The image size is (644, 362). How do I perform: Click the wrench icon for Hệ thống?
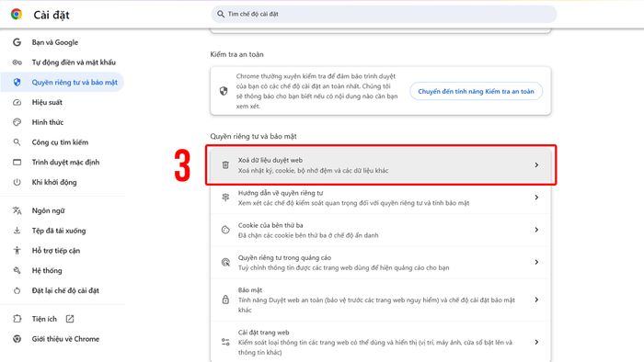point(17,270)
